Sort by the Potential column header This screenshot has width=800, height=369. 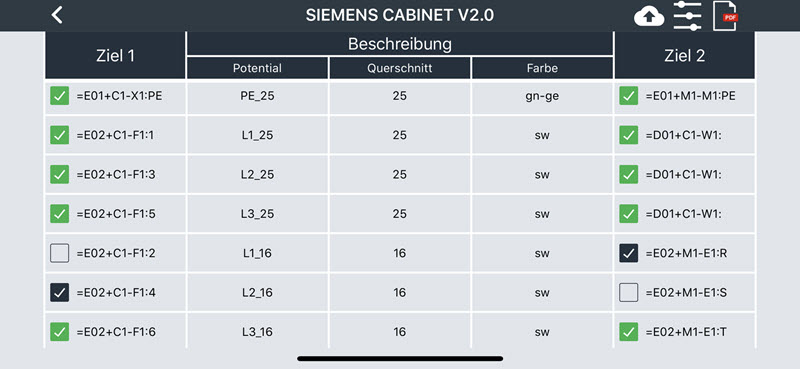point(257,68)
